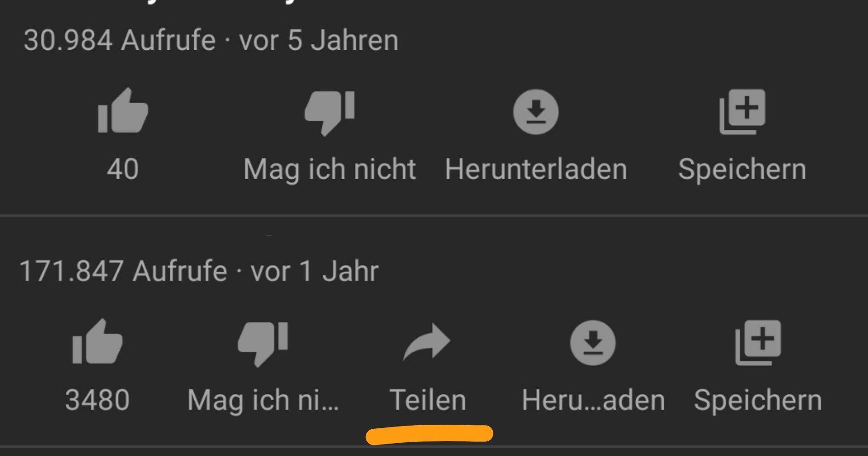The width and height of the screenshot is (868, 456).
Task: Tap the 'Teilen' label
Action: pos(428,399)
